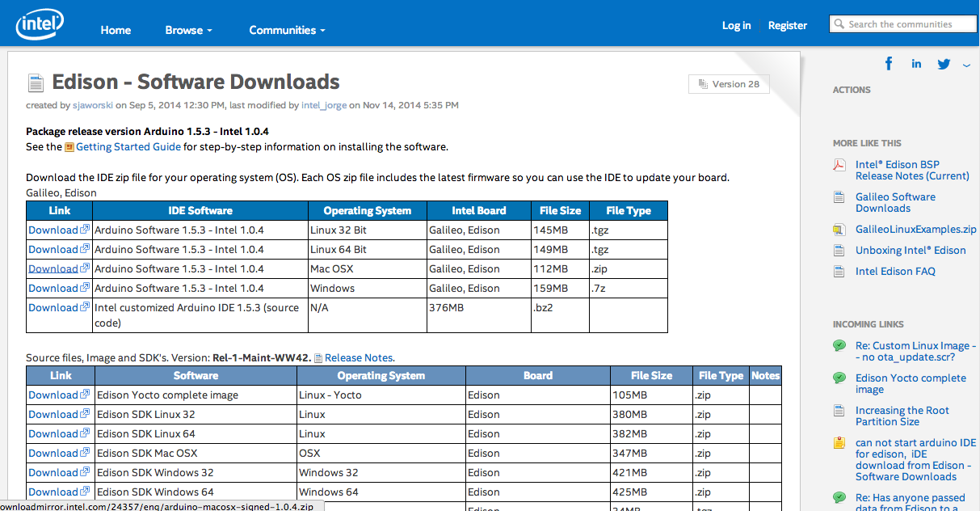Download Arduino Software for Linux 64 Bit

pos(53,249)
